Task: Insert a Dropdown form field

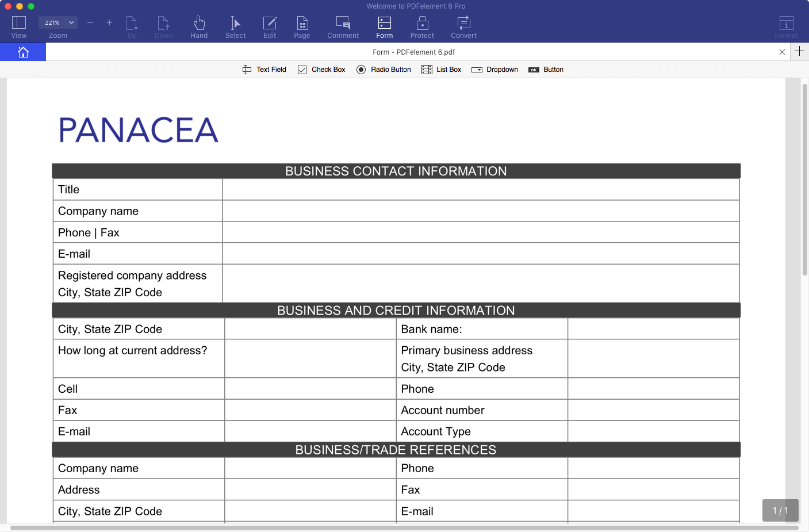Action: pyautogui.click(x=494, y=70)
